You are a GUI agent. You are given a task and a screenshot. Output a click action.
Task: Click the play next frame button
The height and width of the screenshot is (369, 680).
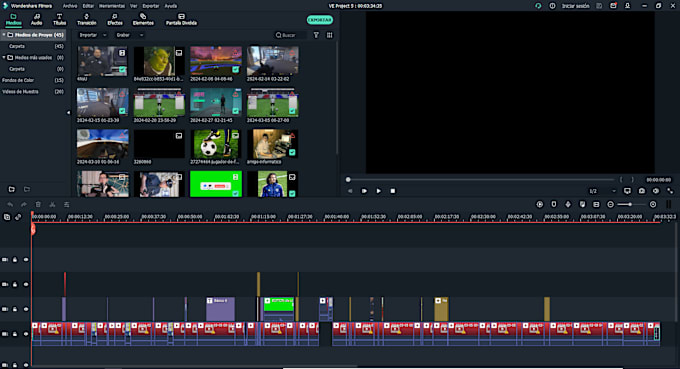364,191
